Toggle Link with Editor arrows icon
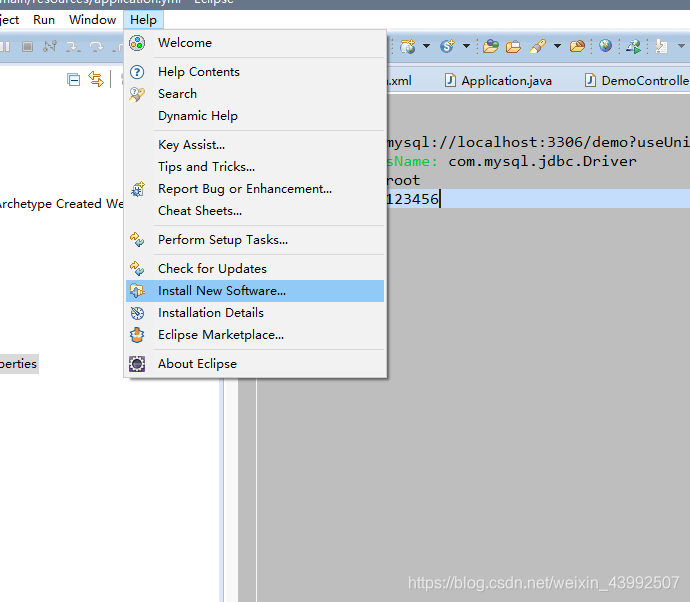 pyautogui.click(x=95, y=79)
